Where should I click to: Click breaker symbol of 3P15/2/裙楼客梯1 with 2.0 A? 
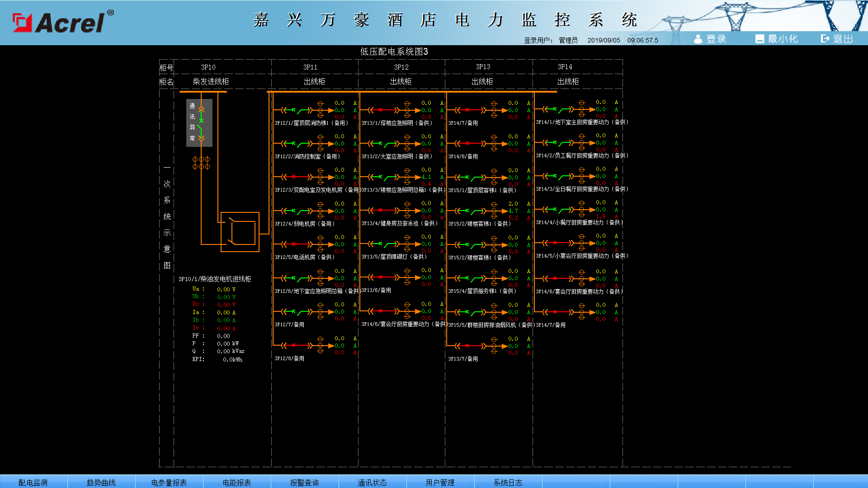coord(470,211)
